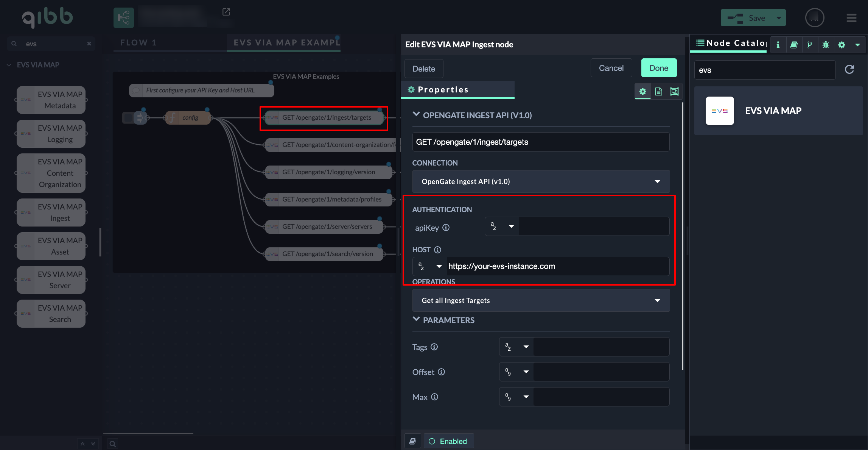
Task: Open the Save dropdown arrow
Action: click(x=779, y=18)
